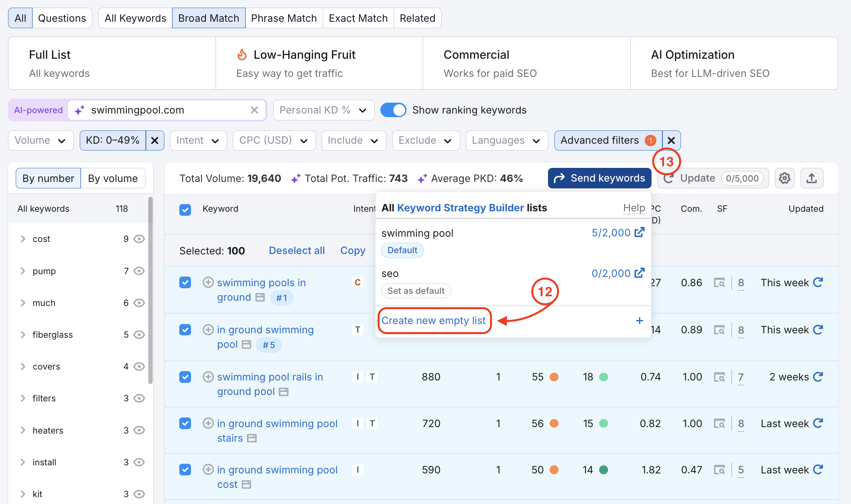Viewport: 851px width, 504px height.
Task: Uncheck the select-all keywords checkbox
Action: pyautogui.click(x=185, y=209)
